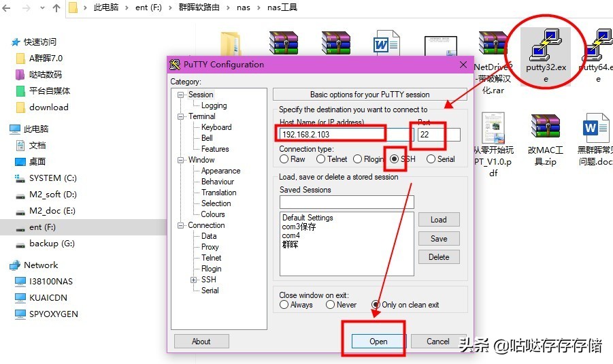
Task: Click the About button
Action: pyautogui.click(x=201, y=342)
